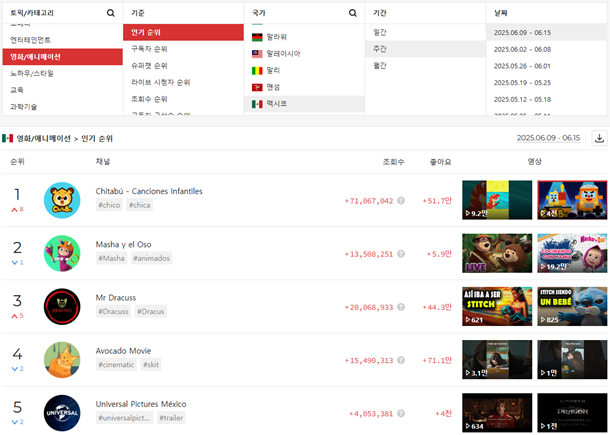
Task: Click the Mr Dracuss channel logo
Action: click(62, 306)
